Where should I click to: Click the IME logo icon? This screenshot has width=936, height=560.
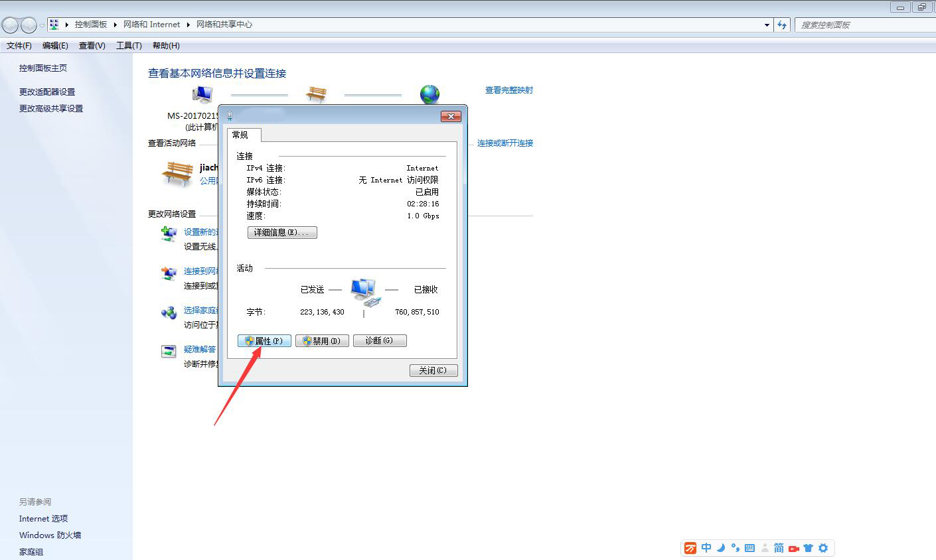(690, 548)
